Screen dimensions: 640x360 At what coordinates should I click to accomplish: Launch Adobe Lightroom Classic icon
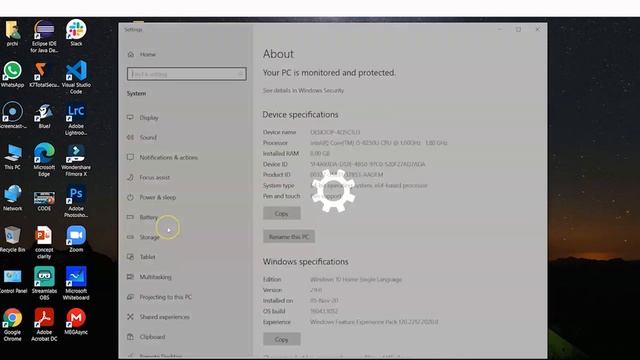(76, 119)
